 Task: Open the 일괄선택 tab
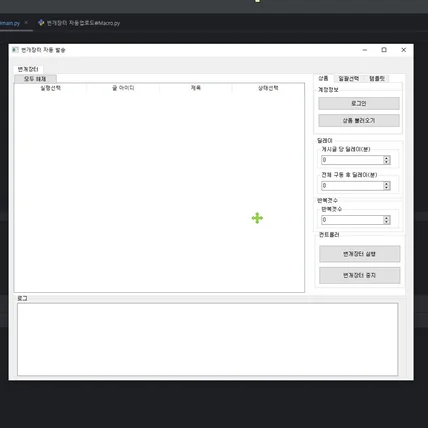349,79
